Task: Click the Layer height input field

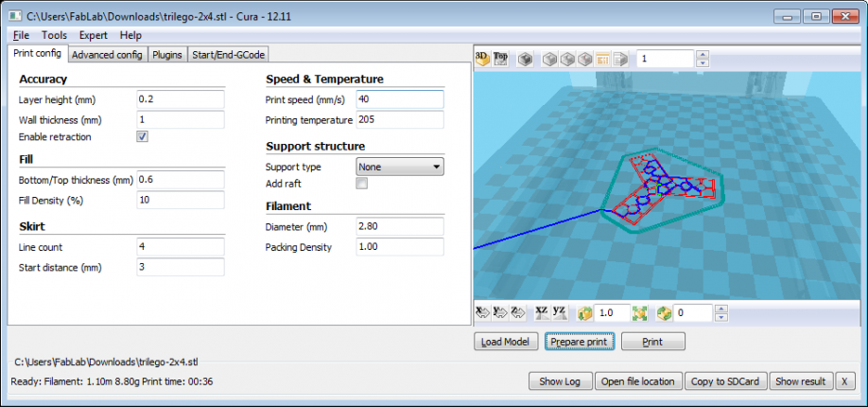Action: tap(181, 99)
